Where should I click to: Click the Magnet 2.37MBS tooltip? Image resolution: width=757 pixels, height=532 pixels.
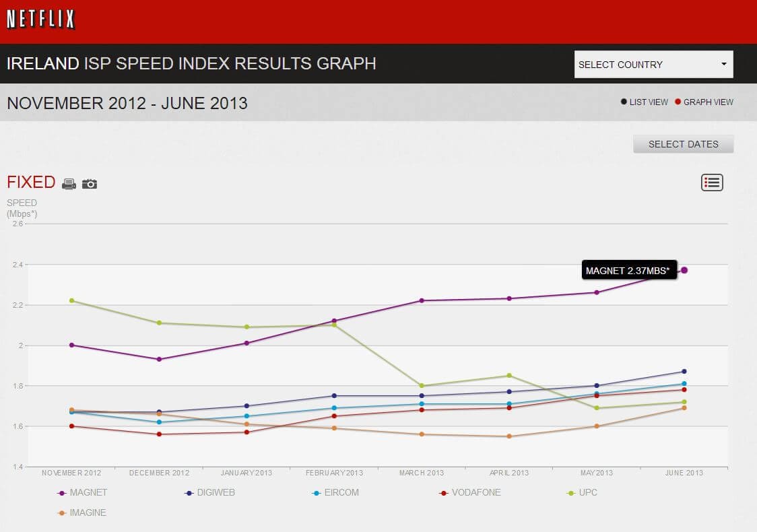[x=629, y=270]
